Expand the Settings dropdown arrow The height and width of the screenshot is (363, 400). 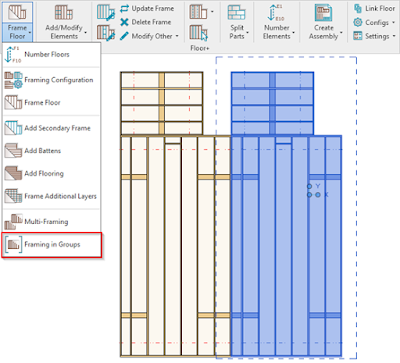click(394, 36)
